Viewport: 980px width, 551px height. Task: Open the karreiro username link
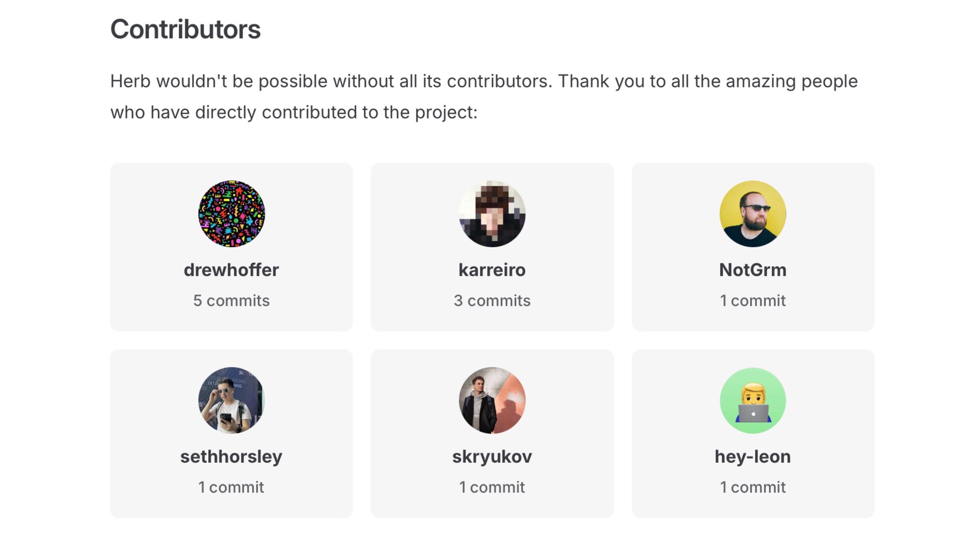coord(492,270)
